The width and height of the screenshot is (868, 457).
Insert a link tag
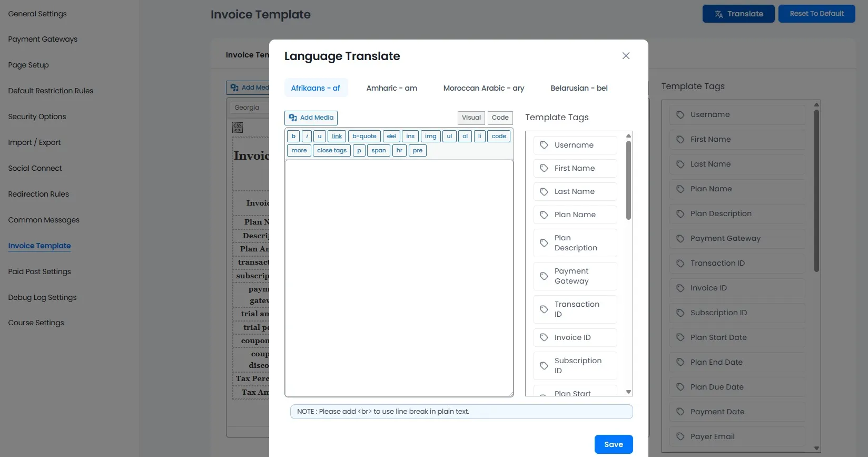[x=337, y=136]
